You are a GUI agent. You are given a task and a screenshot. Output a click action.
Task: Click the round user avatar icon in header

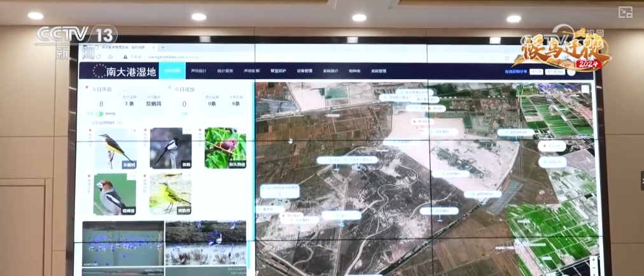click(x=571, y=72)
